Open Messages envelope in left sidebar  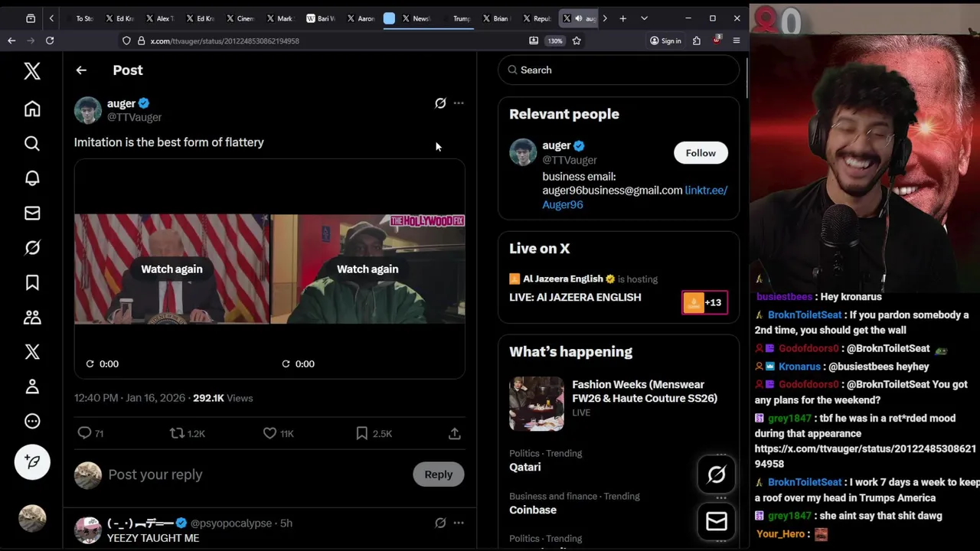click(32, 213)
